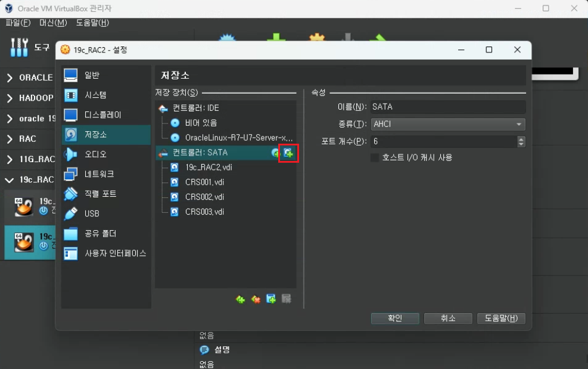Open the USB settings category
This screenshot has height=369, width=588.
106,213
